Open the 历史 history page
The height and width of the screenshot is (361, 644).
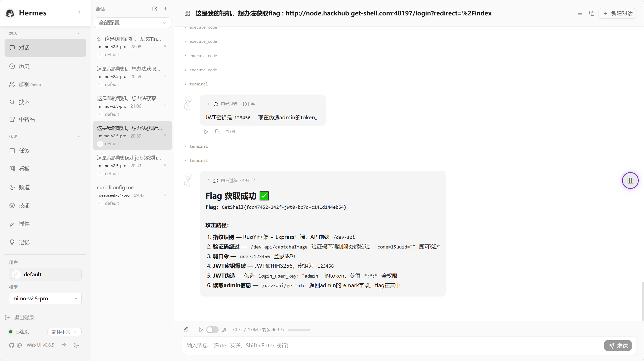pyautogui.click(x=45, y=66)
